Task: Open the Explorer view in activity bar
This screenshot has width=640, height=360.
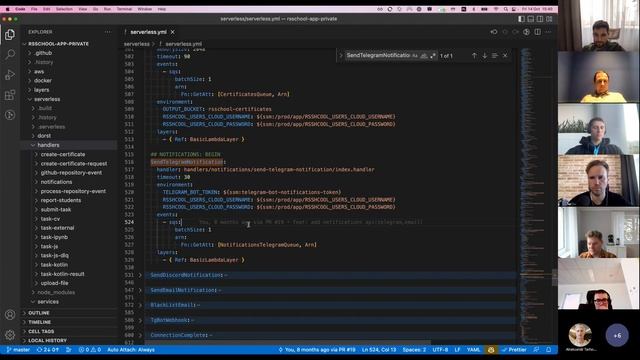Action: pyautogui.click(x=10, y=35)
